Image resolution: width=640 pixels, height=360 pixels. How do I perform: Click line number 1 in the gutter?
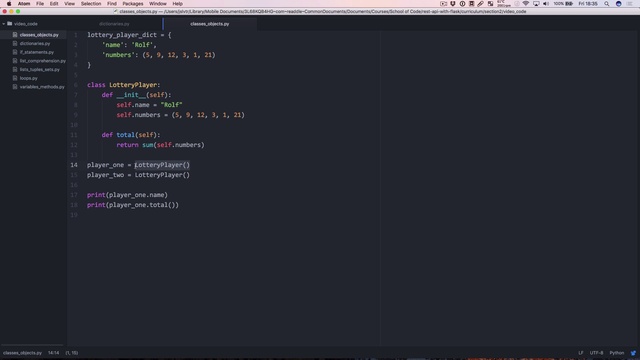click(76, 35)
